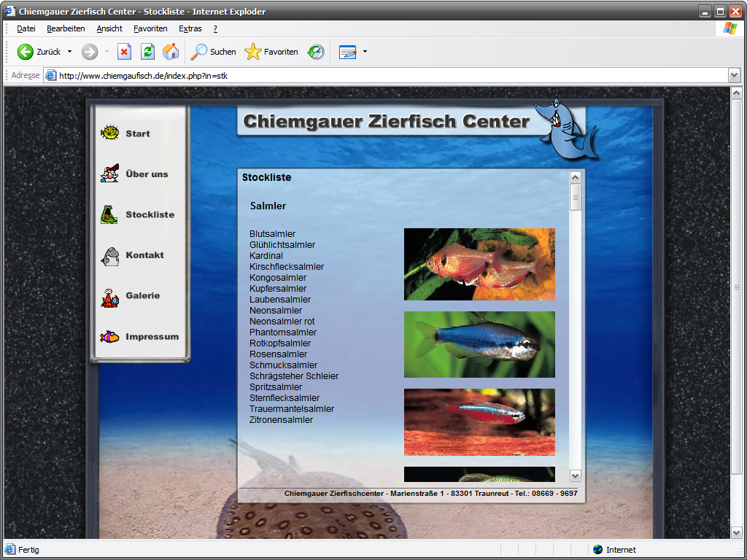
Task: Click the Glühlichtsalmler list entry
Action: [x=282, y=245]
